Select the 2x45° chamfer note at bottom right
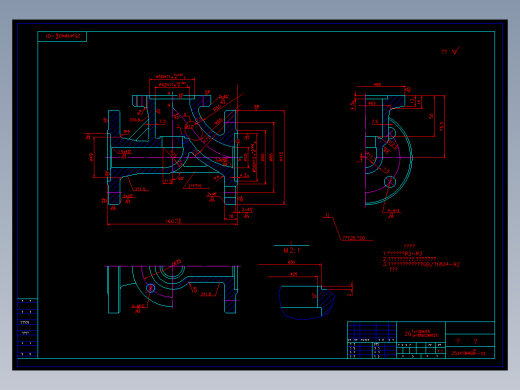The width and height of the screenshot is (520, 390). [247, 210]
